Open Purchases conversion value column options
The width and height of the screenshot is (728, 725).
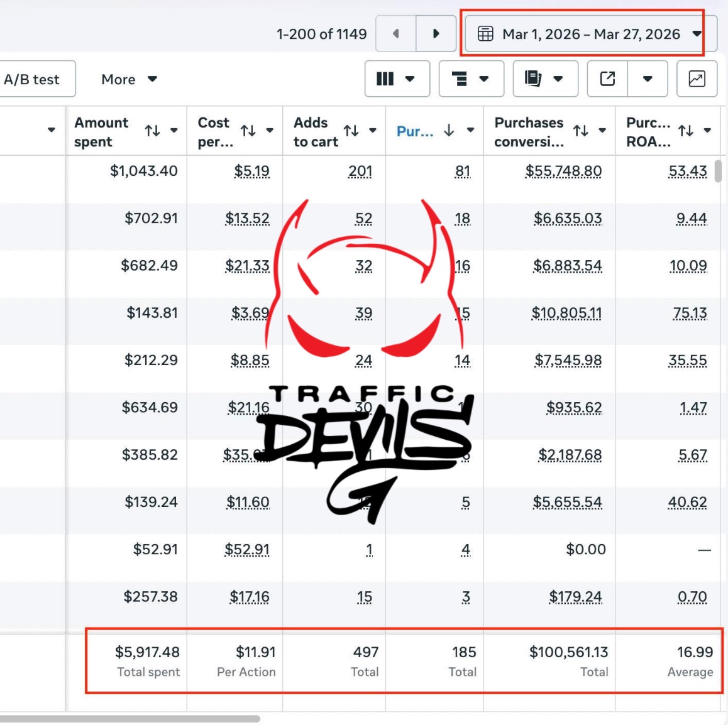pyautogui.click(x=602, y=130)
